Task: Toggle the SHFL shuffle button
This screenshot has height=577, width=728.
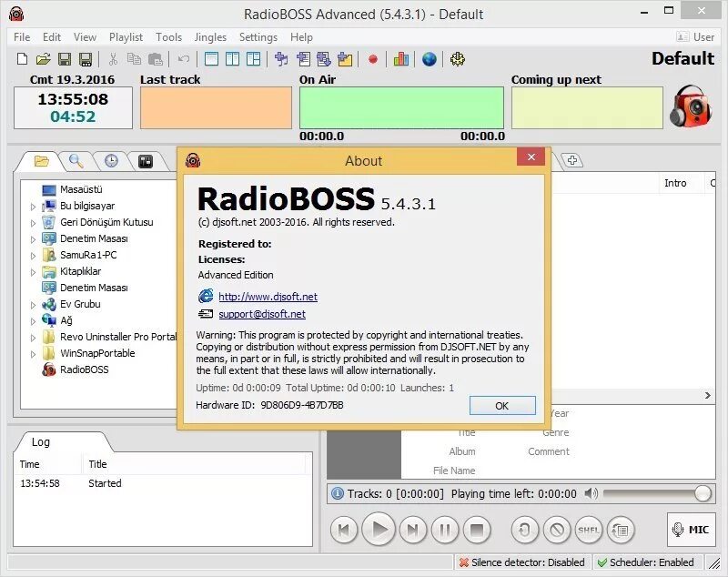Action: tap(588, 529)
